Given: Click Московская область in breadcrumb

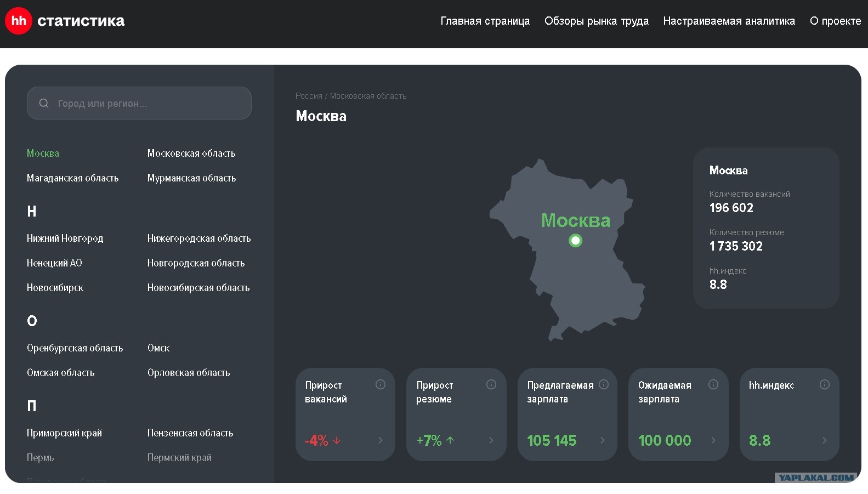Looking at the screenshot, I should pyautogui.click(x=368, y=96).
